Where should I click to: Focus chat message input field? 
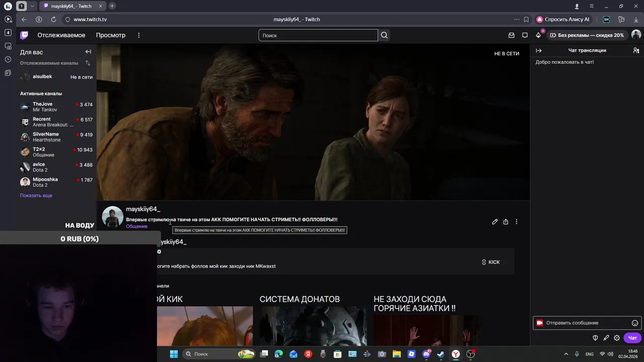(x=587, y=323)
